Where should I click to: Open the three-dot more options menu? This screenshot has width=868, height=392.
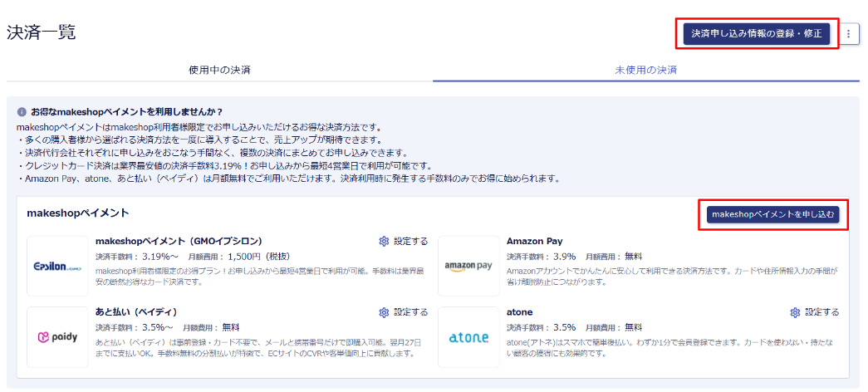(x=849, y=34)
